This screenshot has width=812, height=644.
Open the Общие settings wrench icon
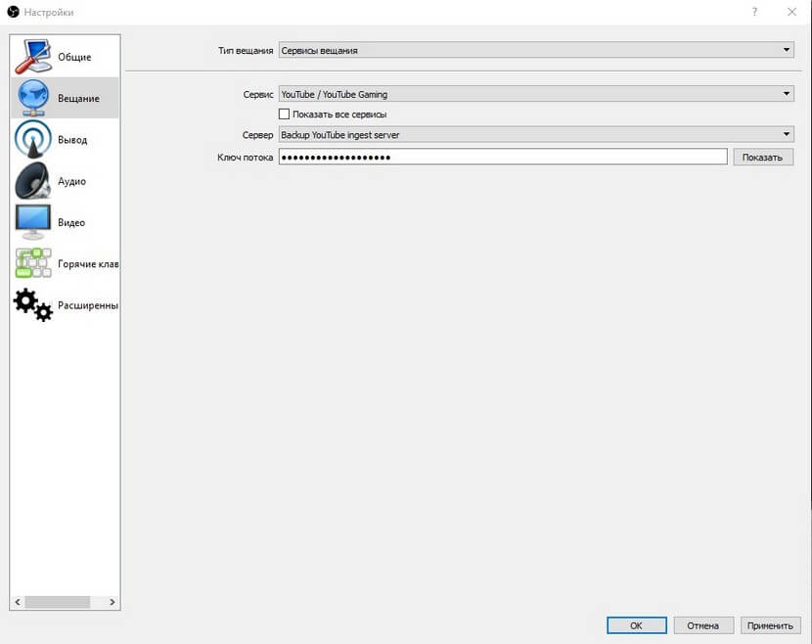pos(33,57)
